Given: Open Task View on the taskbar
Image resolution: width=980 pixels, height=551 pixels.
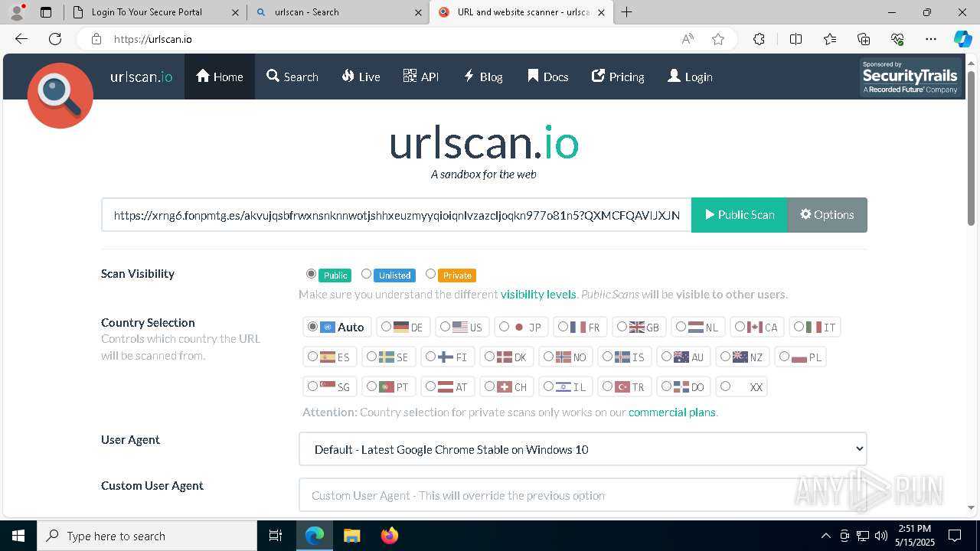Looking at the screenshot, I should click(276, 536).
